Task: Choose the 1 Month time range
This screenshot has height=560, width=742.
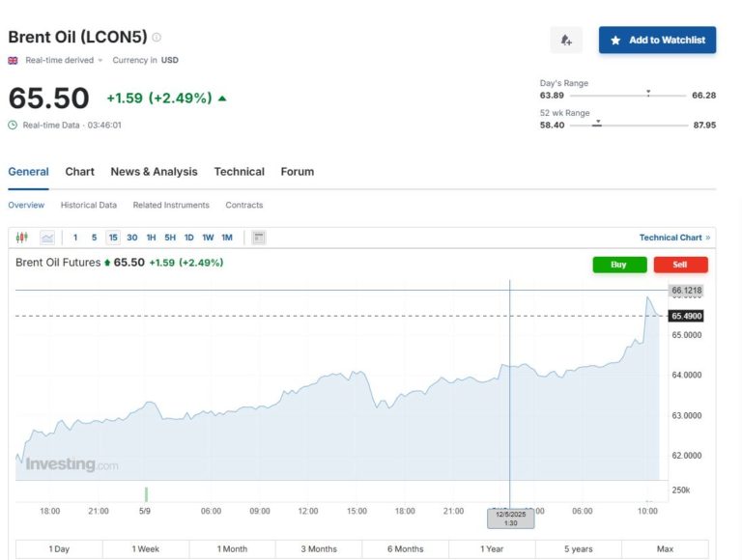Action: (x=233, y=549)
